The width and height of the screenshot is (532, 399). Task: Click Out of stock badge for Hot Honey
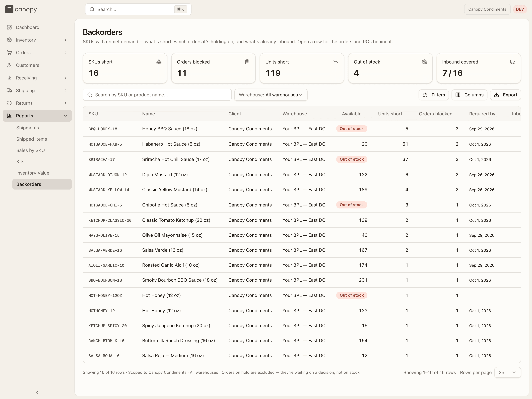351,295
